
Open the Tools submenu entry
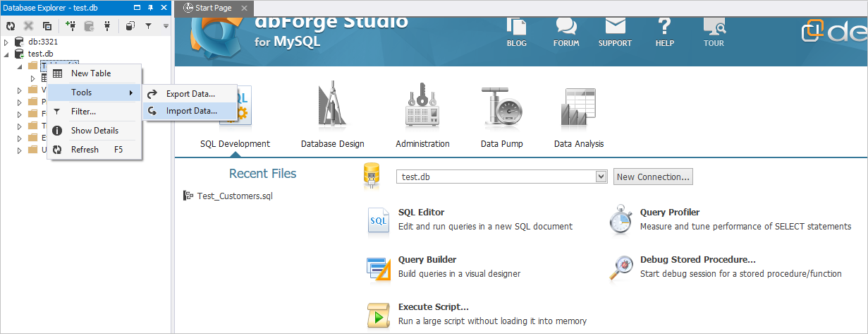(x=94, y=93)
